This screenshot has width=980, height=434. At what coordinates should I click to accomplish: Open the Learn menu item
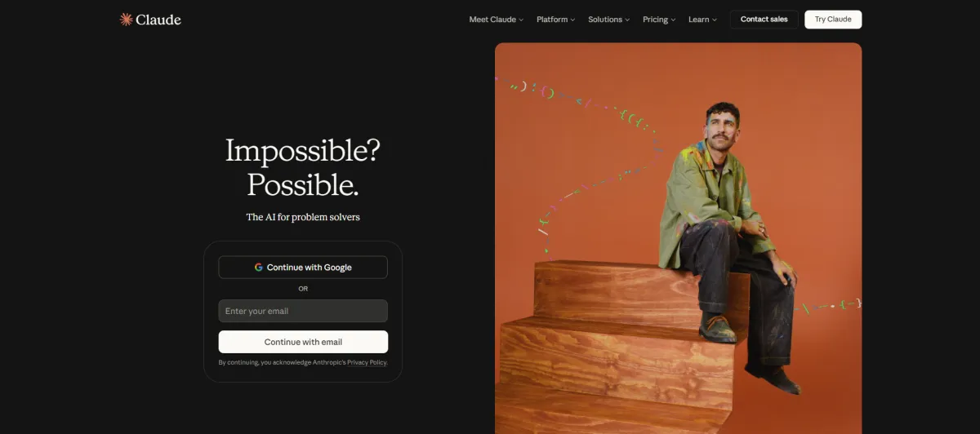click(702, 20)
